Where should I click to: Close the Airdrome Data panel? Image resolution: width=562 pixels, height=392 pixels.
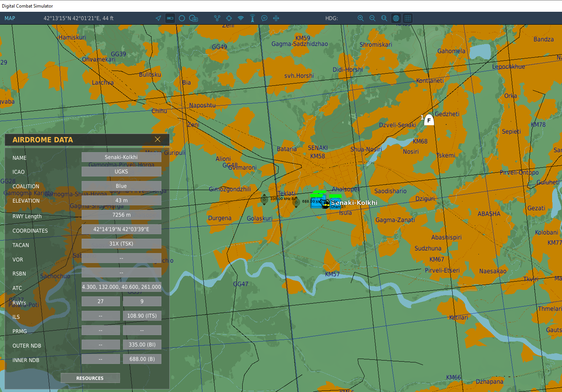[158, 139]
